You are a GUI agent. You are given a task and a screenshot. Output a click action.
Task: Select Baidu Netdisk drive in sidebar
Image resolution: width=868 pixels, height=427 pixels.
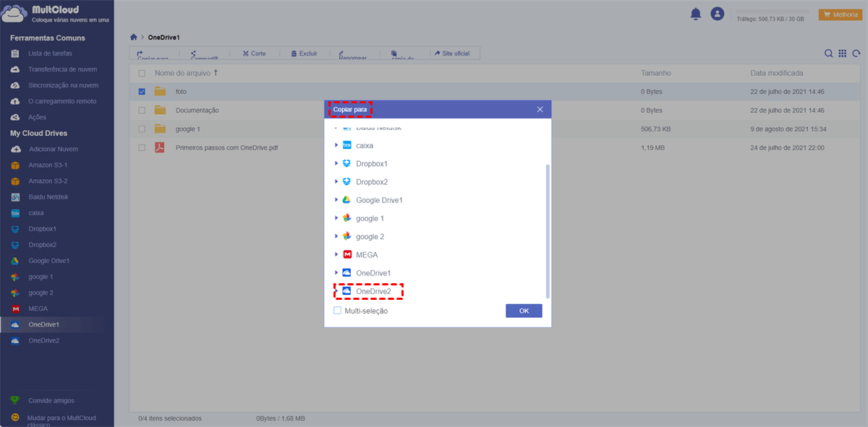coord(48,197)
